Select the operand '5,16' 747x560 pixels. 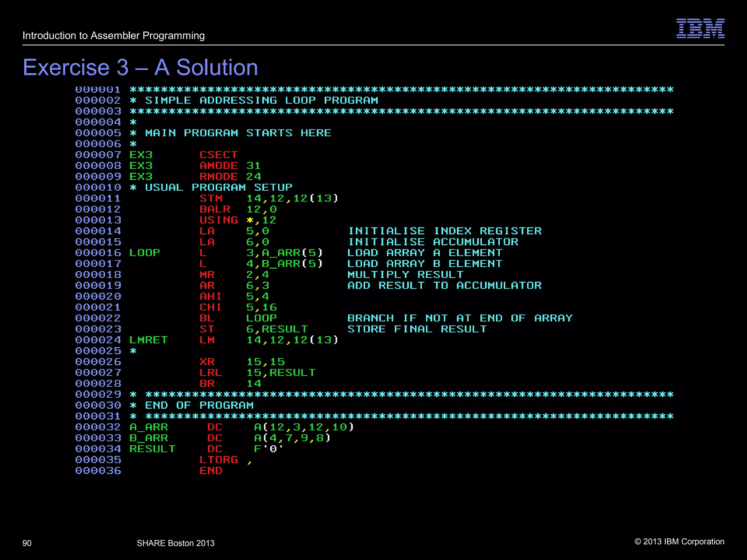coord(262,307)
